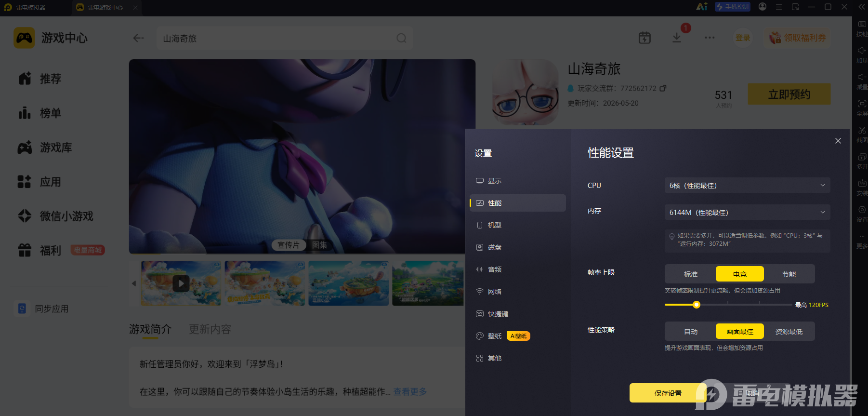The image size is (868, 416).
Task: Open the 多开 multi-instance tool
Action: [862, 161]
